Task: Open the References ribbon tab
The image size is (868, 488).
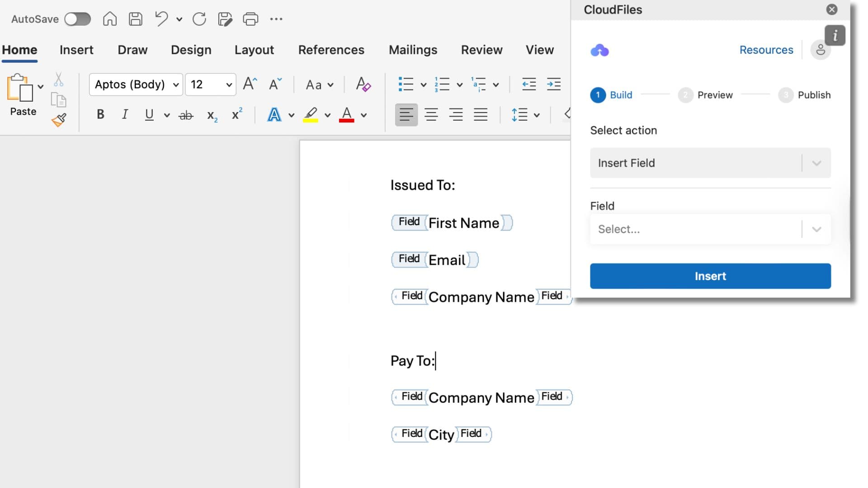Action: 331,50
